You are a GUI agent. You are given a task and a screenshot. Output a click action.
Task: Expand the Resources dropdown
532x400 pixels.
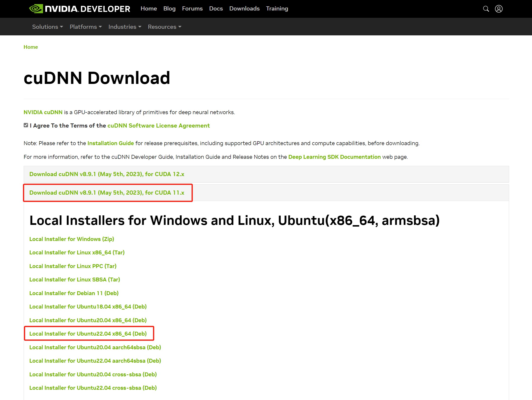click(164, 27)
